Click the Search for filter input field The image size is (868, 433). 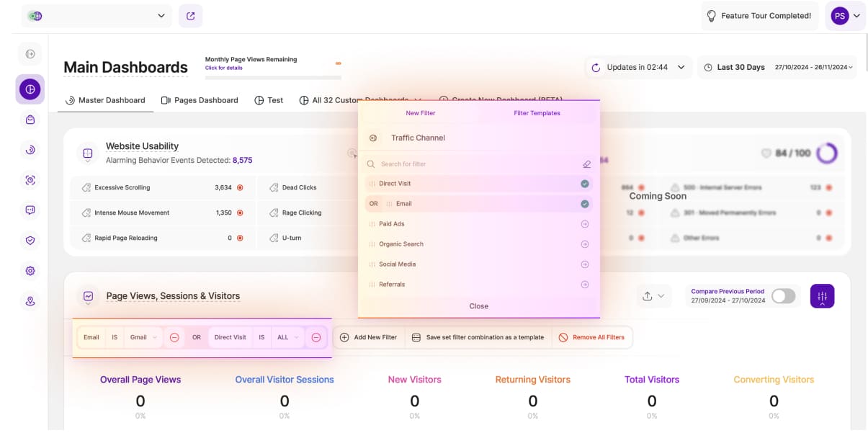pyautogui.click(x=475, y=164)
